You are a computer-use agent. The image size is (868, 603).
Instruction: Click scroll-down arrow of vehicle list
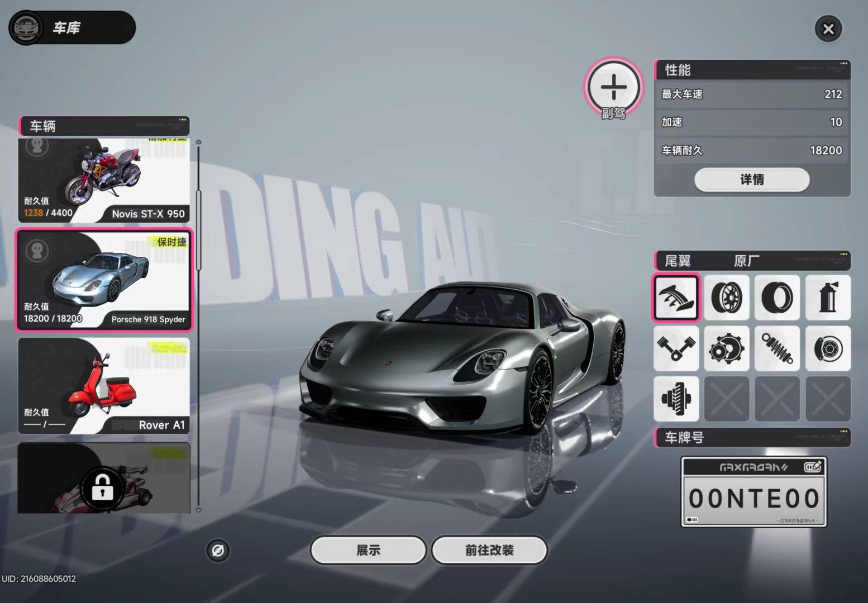[198, 510]
